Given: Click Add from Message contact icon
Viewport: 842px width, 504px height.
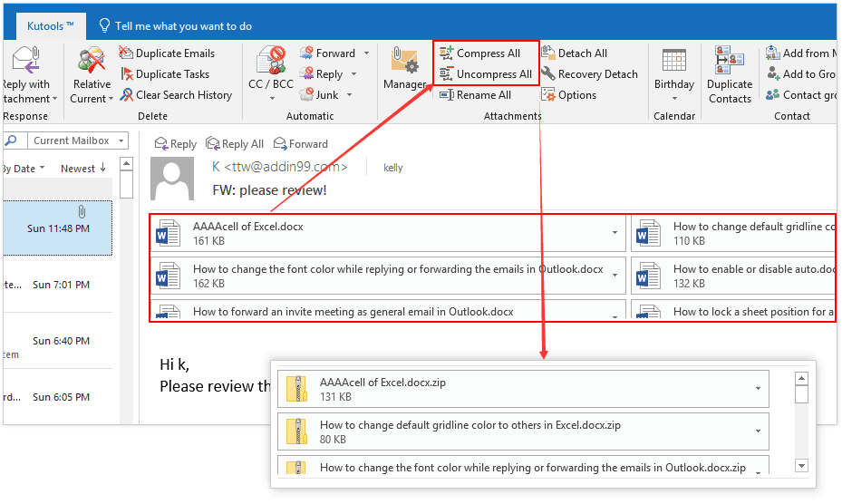Looking at the screenshot, I should 773,53.
